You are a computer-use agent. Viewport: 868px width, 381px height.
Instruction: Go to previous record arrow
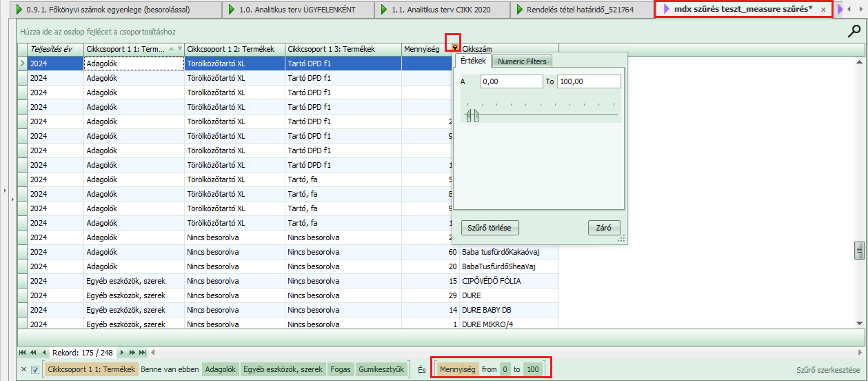[45, 353]
